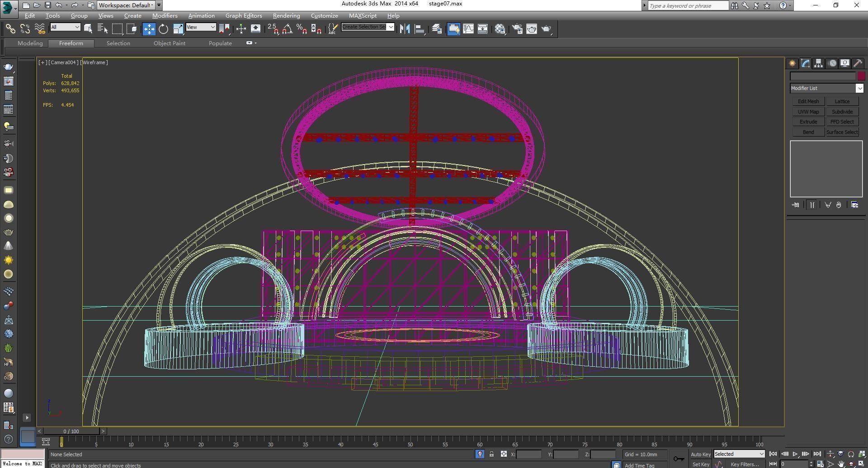Open the Display command panel tab
The width and height of the screenshot is (868, 468).
click(x=844, y=63)
